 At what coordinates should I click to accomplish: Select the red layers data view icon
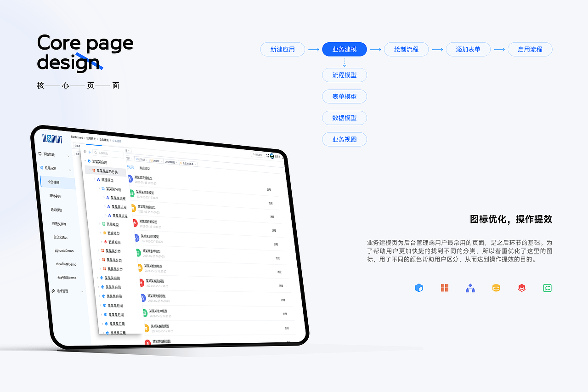pos(521,288)
